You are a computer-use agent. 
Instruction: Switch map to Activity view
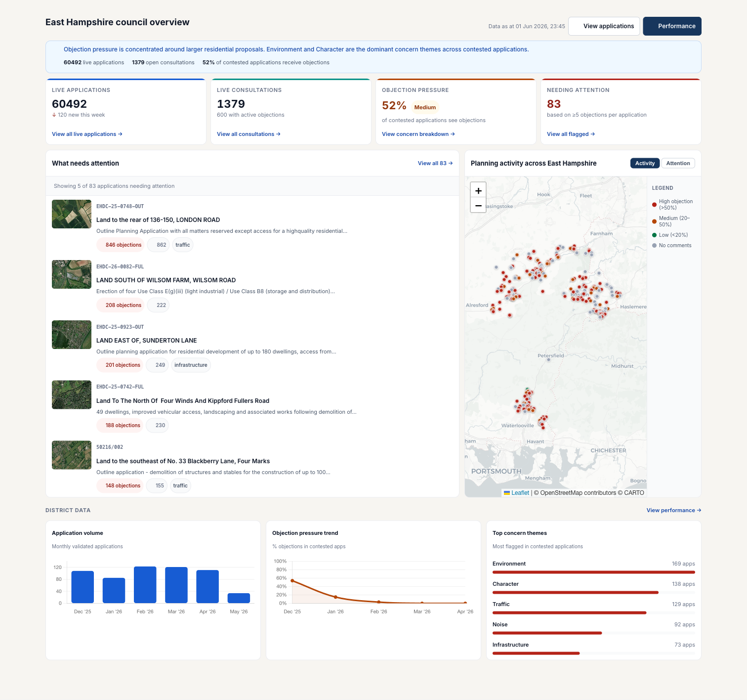pyautogui.click(x=645, y=163)
